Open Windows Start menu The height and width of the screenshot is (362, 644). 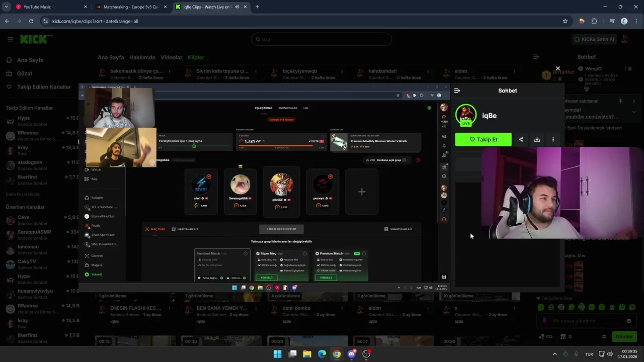278,354
